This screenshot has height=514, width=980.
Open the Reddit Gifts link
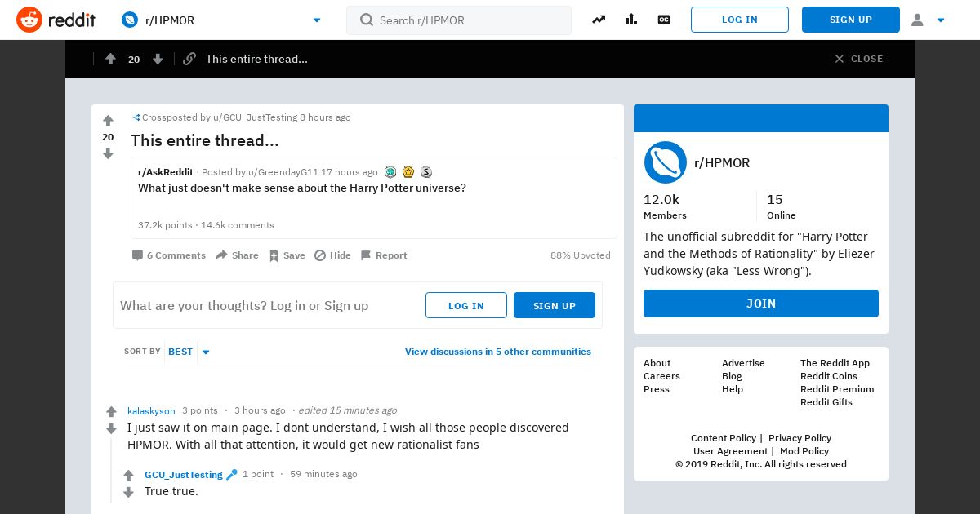click(x=826, y=402)
